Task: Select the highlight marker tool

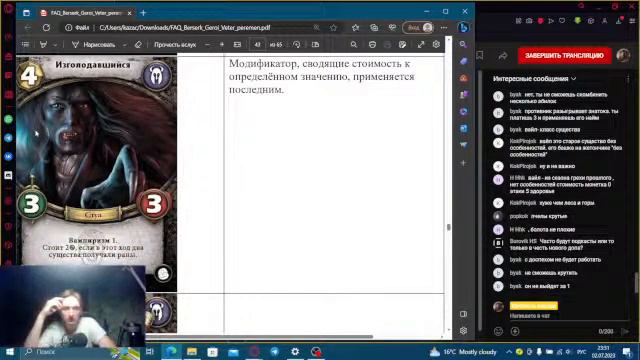Action: (43, 44)
